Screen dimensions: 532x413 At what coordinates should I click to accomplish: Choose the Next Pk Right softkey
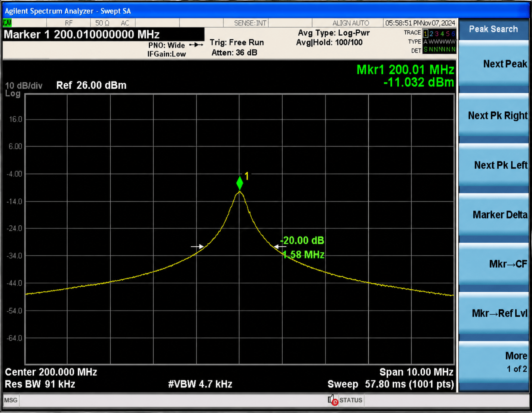pos(493,115)
